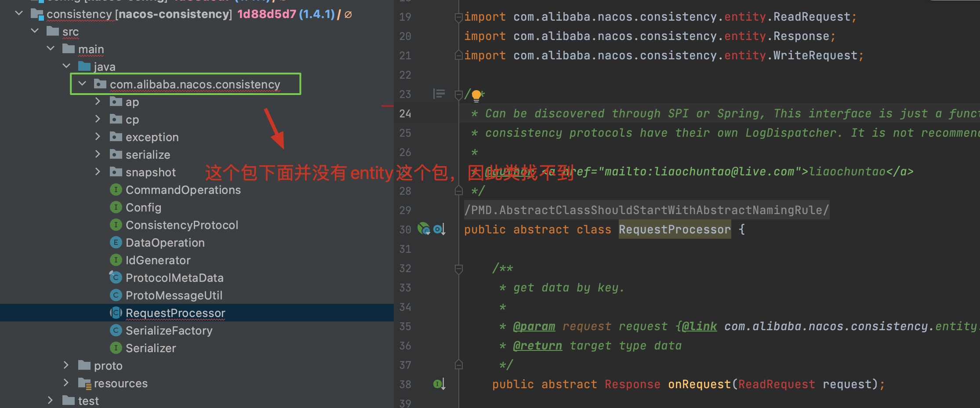The image size is (980, 408).
Task: Click the is-subclassed gutter icon on line 30
Action: 439,229
